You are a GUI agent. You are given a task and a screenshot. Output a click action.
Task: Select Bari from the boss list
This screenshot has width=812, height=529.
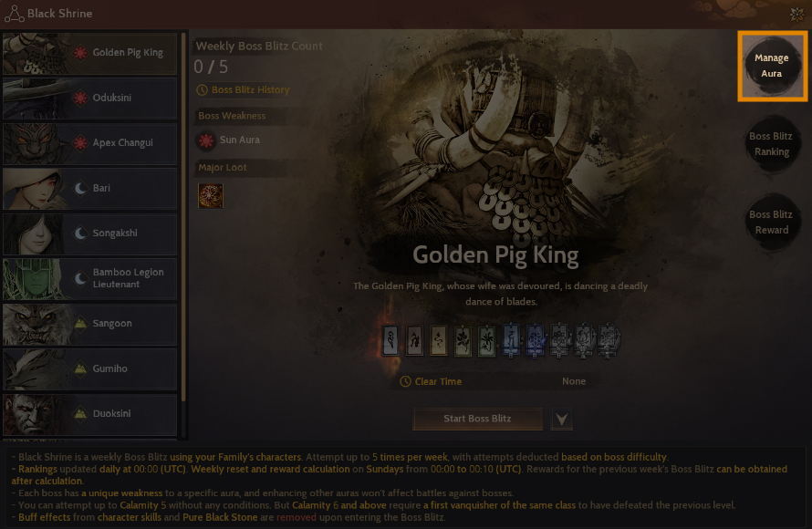pyautogui.click(x=90, y=189)
